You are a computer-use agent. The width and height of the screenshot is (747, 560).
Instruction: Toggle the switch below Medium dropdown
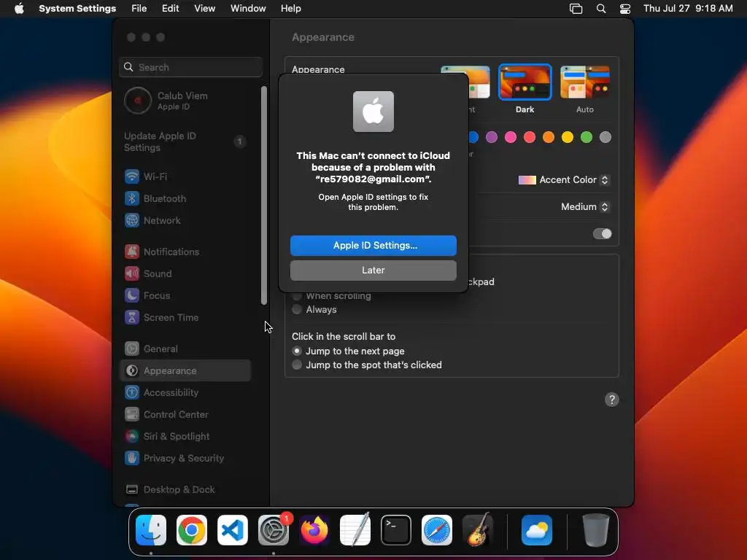pyautogui.click(x=602, y=234)
